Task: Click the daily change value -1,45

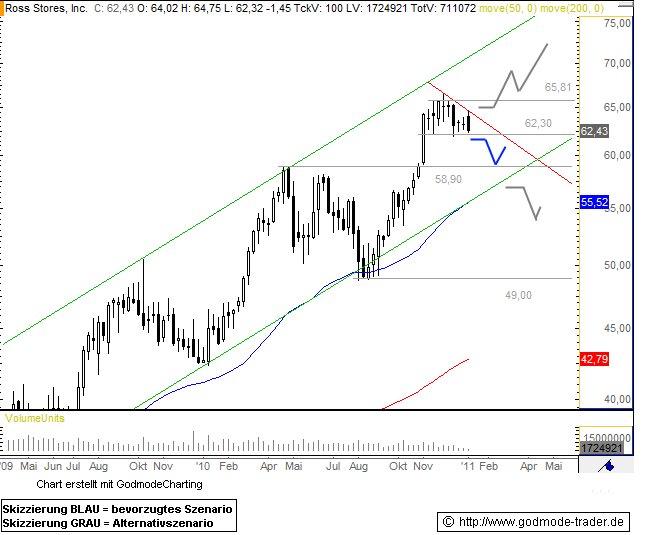Action: [x=279, y=8]
